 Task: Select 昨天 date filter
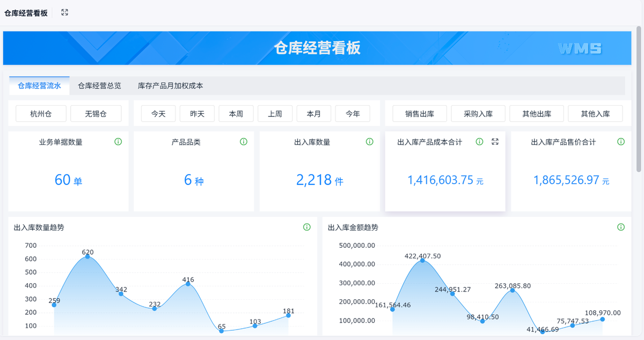[197, 114]
